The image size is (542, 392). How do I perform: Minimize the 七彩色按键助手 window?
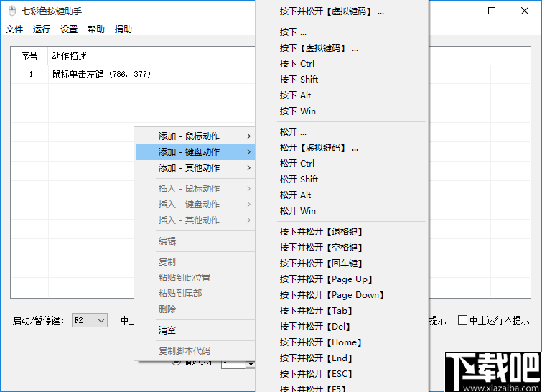click(459, 11)
